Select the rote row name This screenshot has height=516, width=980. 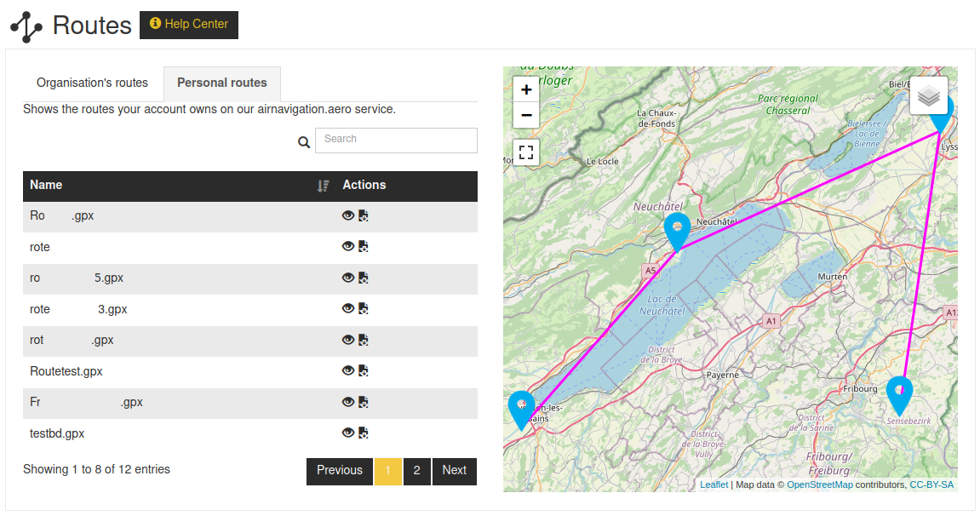tap(40, 247)
